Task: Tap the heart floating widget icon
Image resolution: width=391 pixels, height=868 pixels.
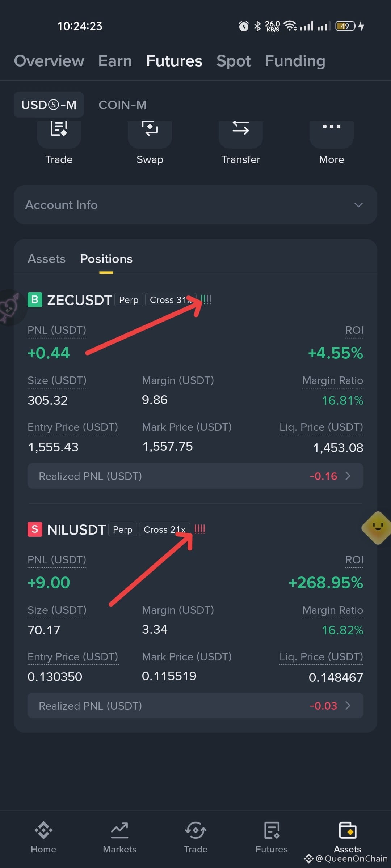Action: tap(11, 308)
